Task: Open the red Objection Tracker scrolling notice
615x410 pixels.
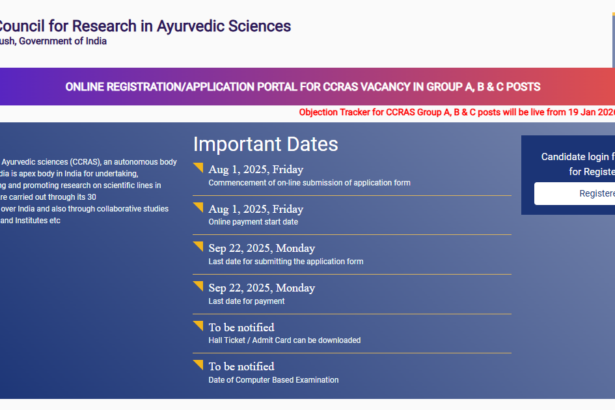Action: point(456,112)
